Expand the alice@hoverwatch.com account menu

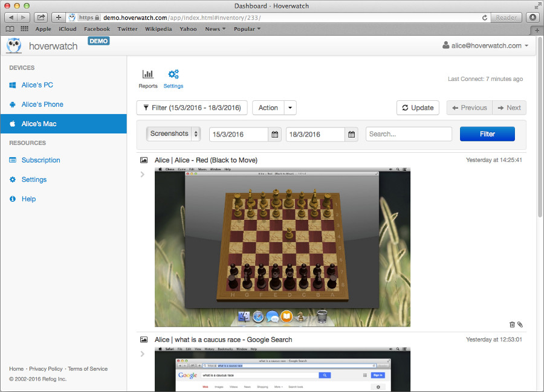pos(485,45)
